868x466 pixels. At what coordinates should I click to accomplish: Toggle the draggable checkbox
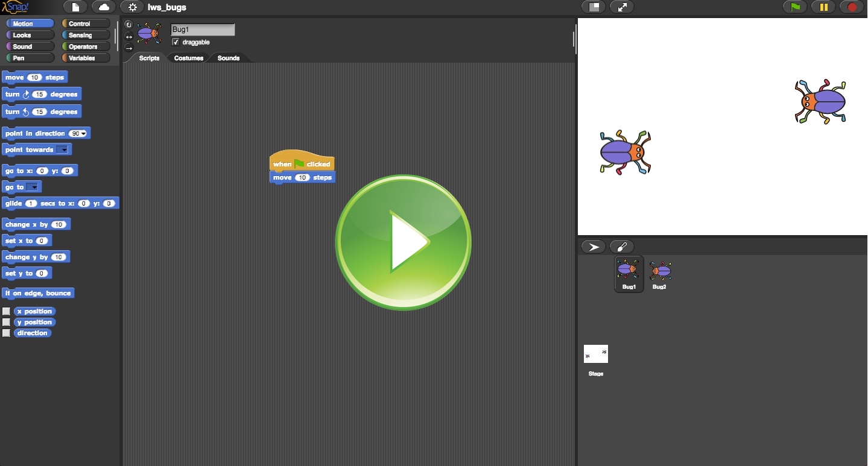(176, 42)
